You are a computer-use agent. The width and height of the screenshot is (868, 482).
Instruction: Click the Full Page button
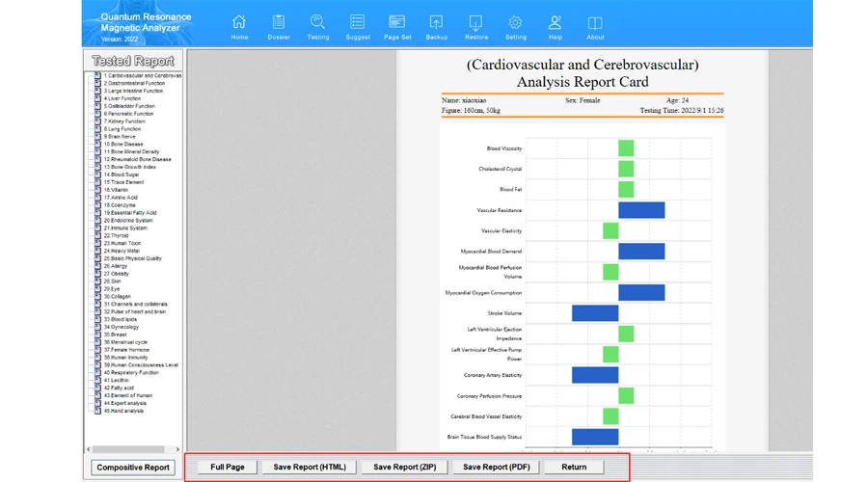pos(228,468)
